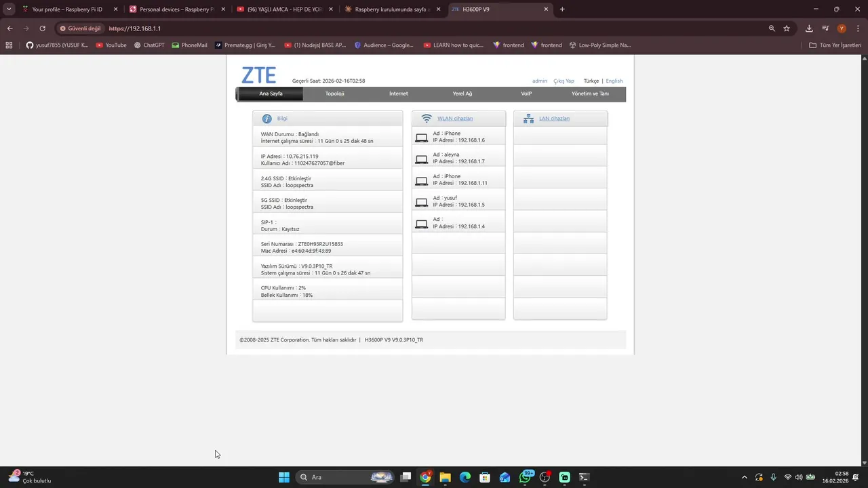The height and width of the screenshot is (488, 868).
Task: Click the LAN cihazları network icon
Action: click(528, 119)
